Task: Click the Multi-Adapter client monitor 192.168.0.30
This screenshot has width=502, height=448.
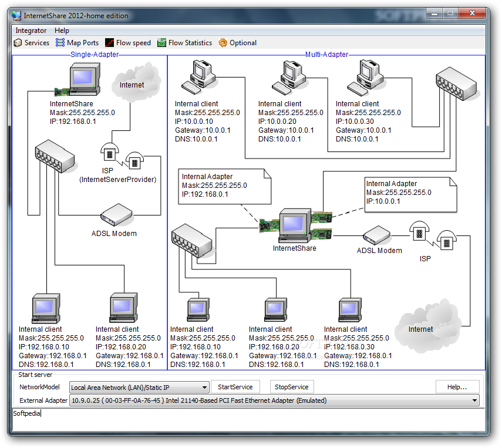Action: [351, 310]
